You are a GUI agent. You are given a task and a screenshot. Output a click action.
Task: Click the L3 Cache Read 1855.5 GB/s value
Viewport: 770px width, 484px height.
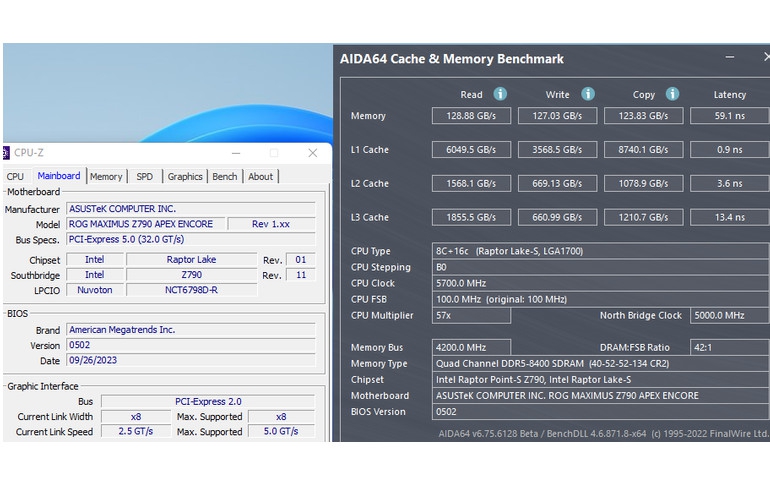tap(471, 217)
